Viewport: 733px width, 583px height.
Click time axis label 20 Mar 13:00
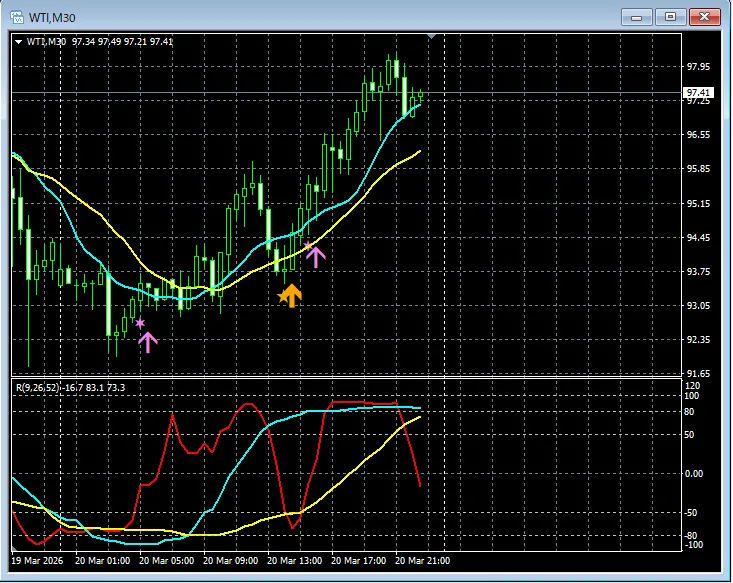295,561
